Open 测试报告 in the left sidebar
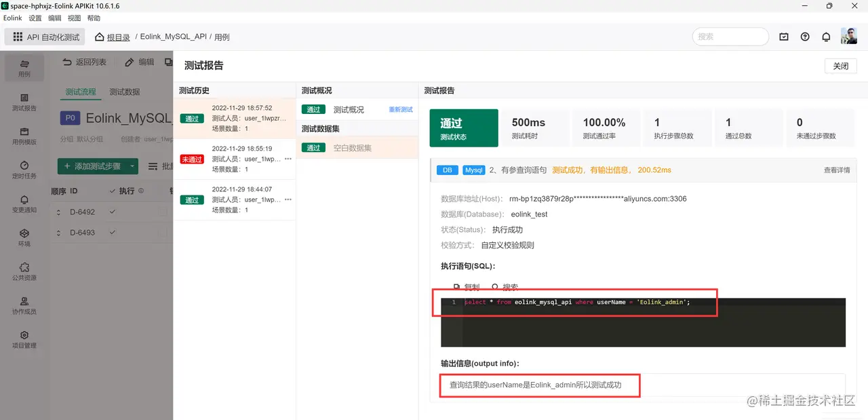Viewport: 868px width, 420px height. [24, 102]
